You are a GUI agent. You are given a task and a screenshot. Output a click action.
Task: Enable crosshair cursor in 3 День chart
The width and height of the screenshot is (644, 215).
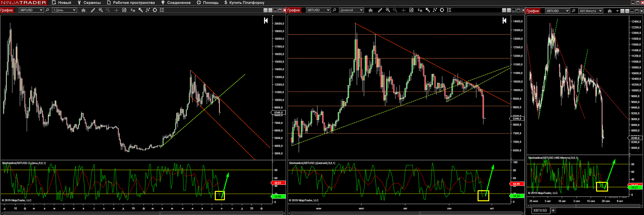116,10
